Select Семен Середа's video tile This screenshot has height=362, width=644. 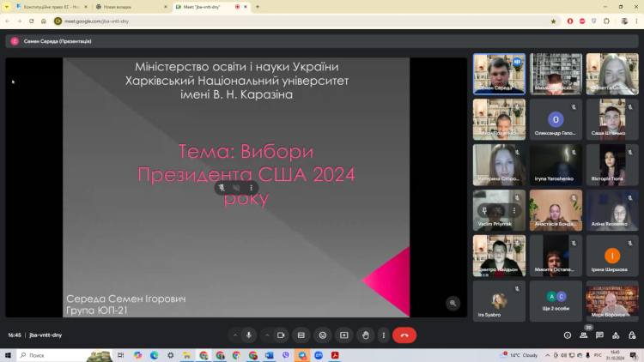click(499, 74)
